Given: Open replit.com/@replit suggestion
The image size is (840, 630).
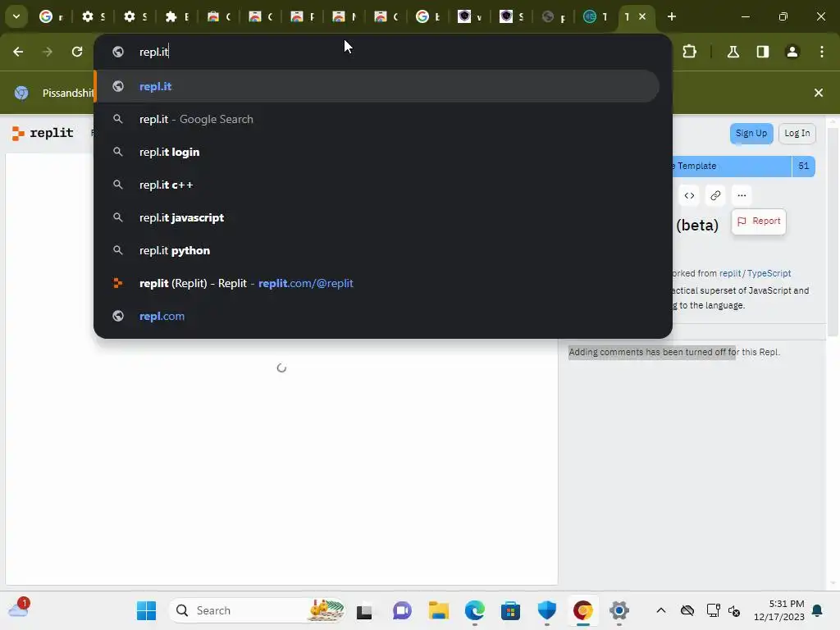Looking at the screenshot, I should click(377, 283).
